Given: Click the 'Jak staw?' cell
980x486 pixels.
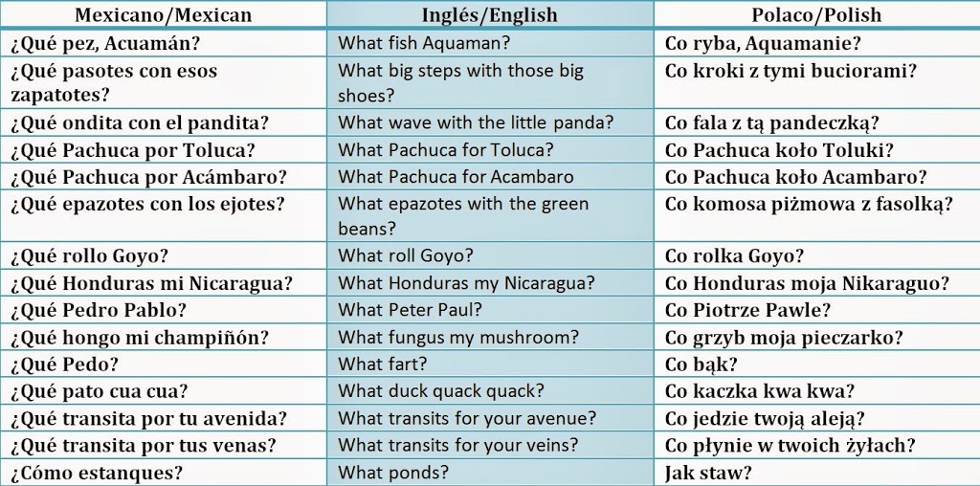Looking at the screenshot, I should tap(817, 473).
